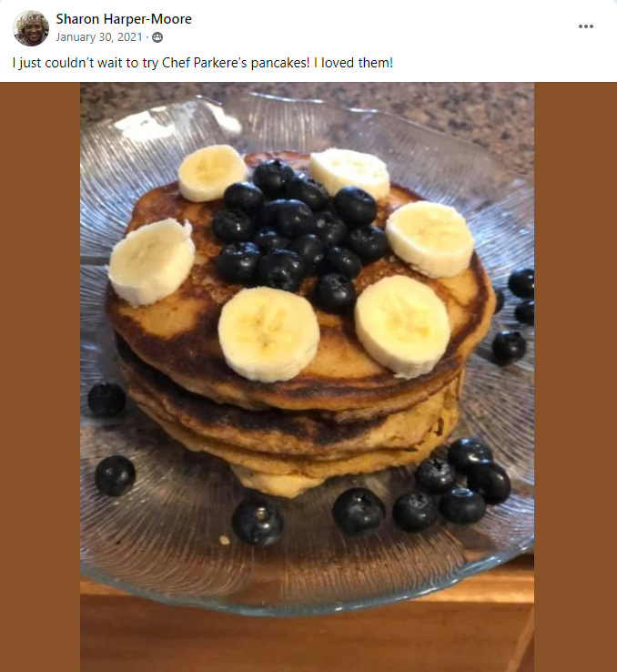Open the January 30, 2021 timestamp link
Screen dimensions: 617x672
click(99, 37)
